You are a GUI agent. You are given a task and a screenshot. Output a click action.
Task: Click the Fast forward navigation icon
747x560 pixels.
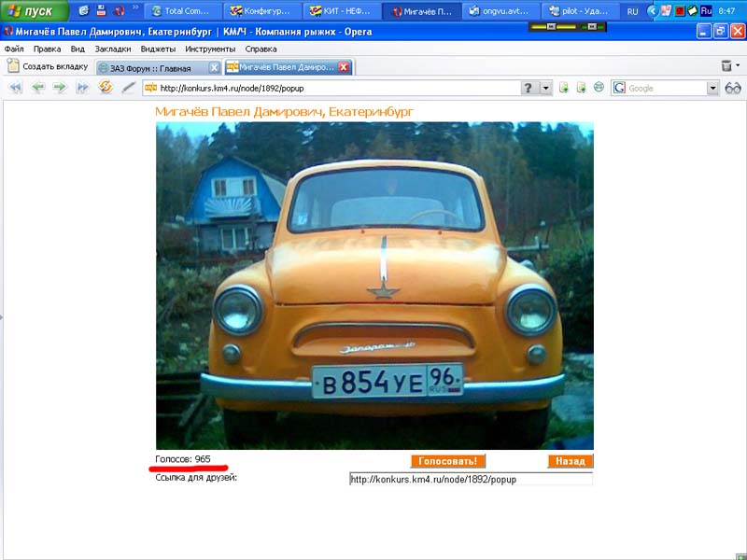point(82,88)
